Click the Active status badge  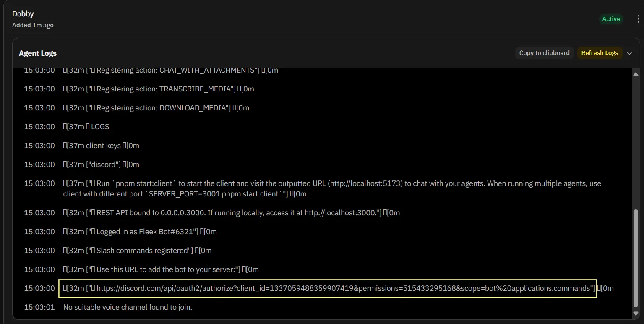(x=611, y=19)
